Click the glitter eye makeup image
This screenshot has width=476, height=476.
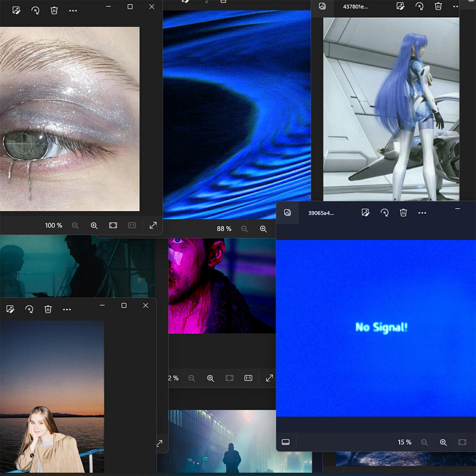point(70,119)
